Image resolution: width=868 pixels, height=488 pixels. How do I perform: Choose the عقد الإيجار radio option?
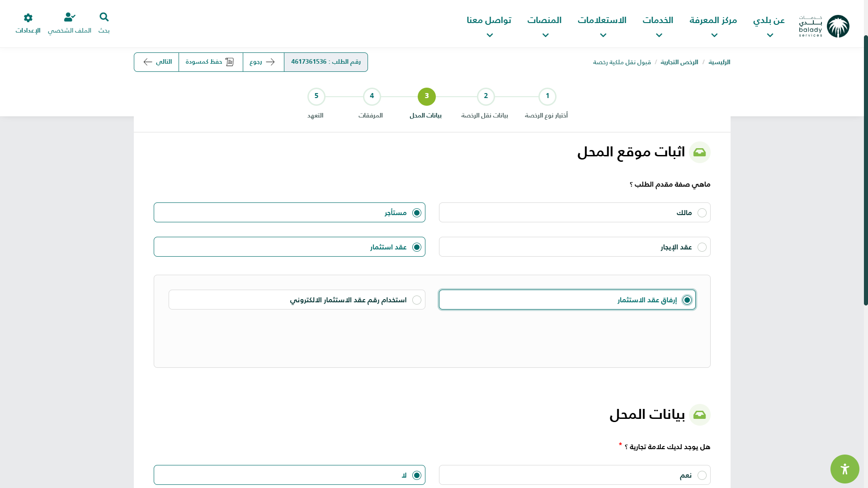[x=702, y=247]
